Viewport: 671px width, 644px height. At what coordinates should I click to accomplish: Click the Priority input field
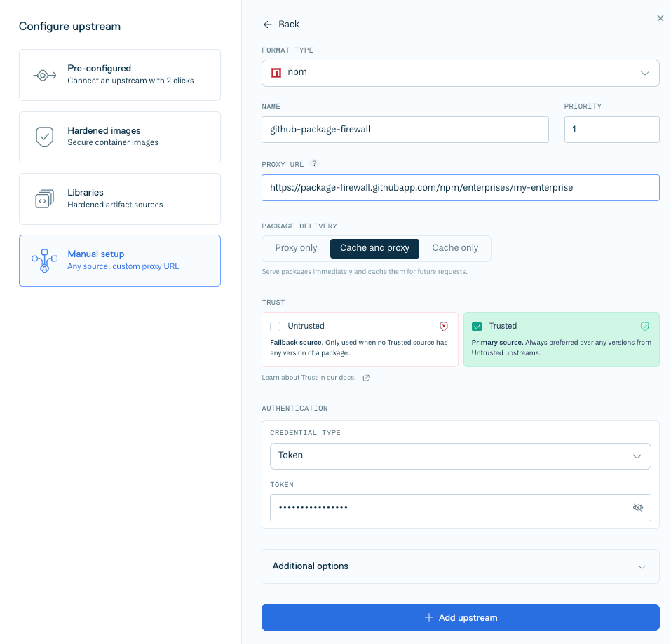pyautogui.click(x=612, y=130)
